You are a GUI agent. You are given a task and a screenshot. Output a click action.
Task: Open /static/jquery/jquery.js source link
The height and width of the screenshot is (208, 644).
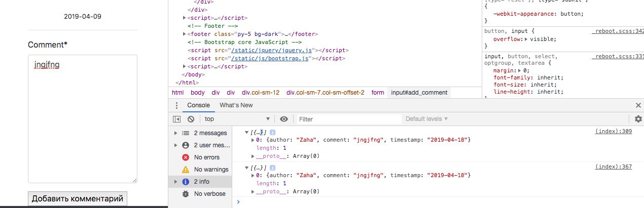point(272,50)
